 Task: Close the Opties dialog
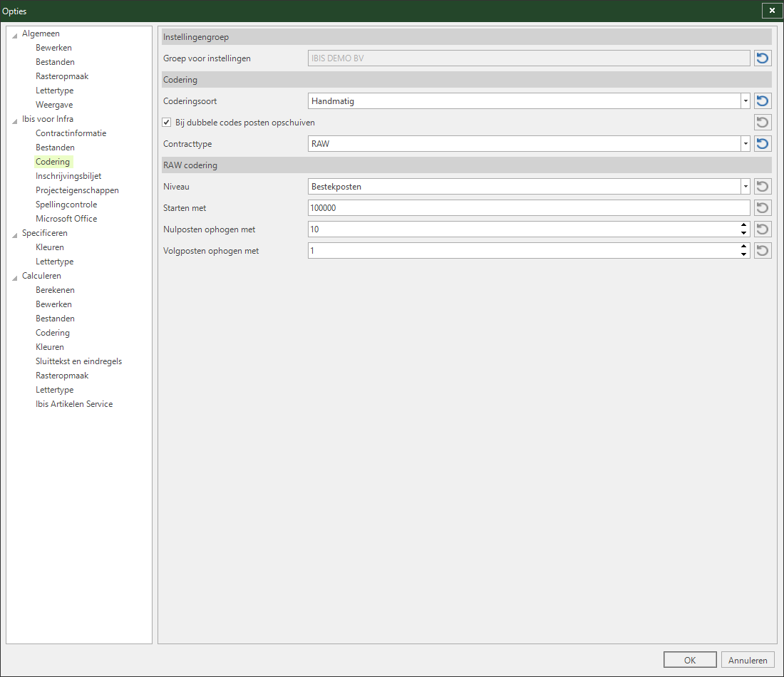[x=772, y=11]
